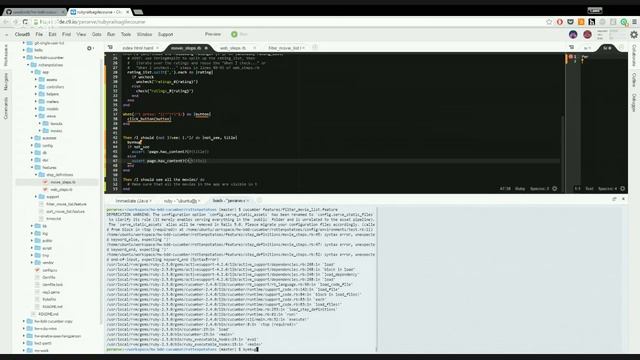Open browser hamburger menu
Viewport: 640px width, 360px height.
(x=634, y=22)
